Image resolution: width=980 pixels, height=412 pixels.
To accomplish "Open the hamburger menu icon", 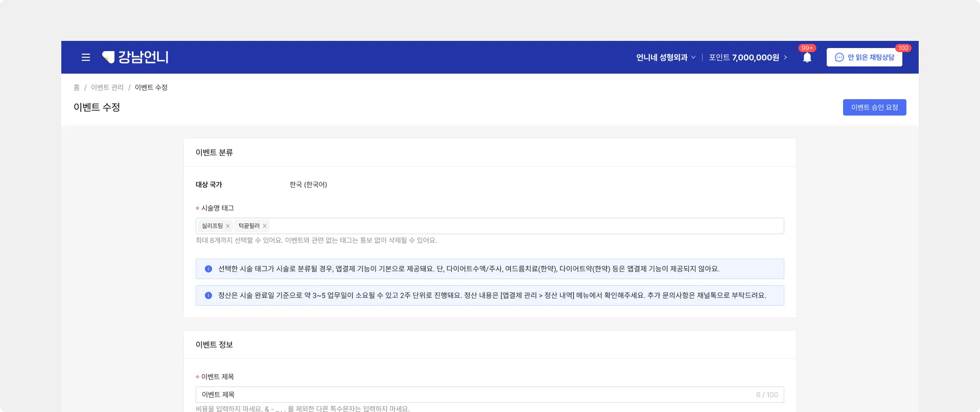I will 86,57.
